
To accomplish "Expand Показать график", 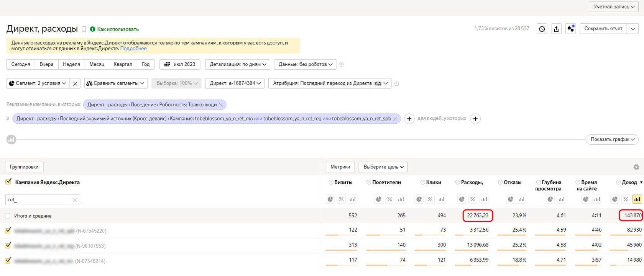I will [612, 140].
